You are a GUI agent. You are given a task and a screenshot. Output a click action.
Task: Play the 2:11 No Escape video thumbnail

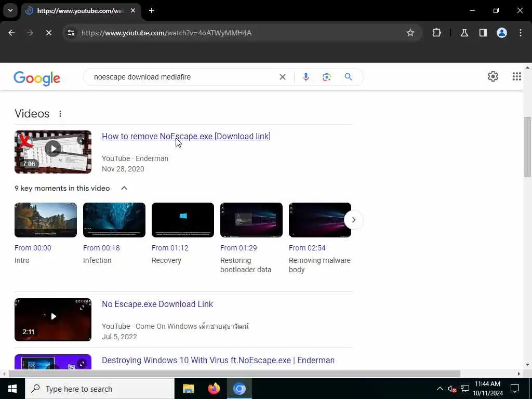pyautogui.click(x=53, y=320)
